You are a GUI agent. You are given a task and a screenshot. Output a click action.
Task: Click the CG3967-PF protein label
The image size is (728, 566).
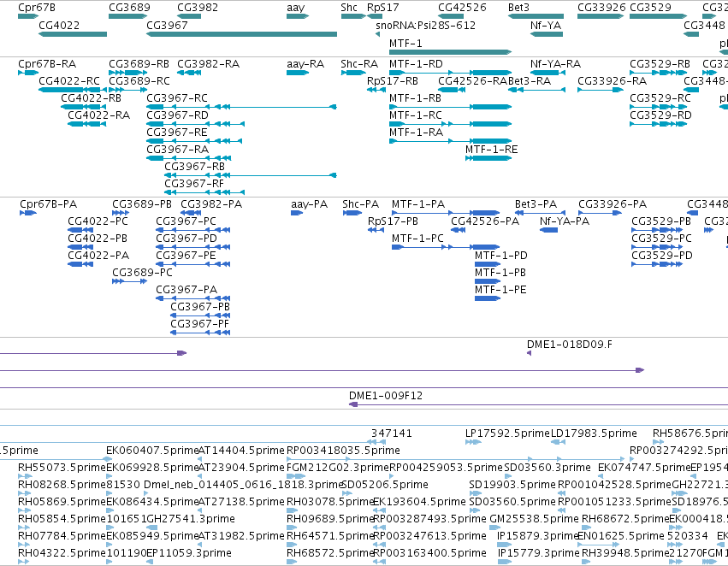point(200,323)
